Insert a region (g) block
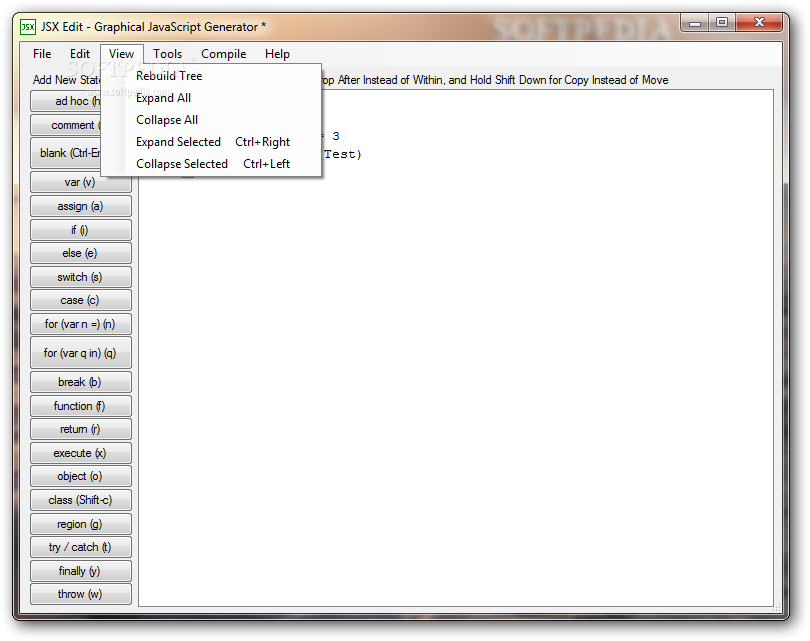This screenshot has height=641, width=810. tap(81, 524)
